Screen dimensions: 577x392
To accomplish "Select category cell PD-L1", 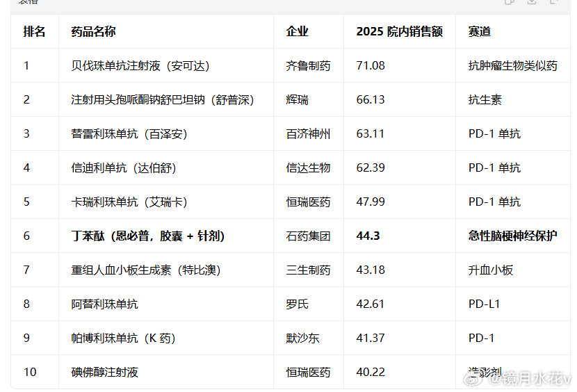I will coord(485,304).
